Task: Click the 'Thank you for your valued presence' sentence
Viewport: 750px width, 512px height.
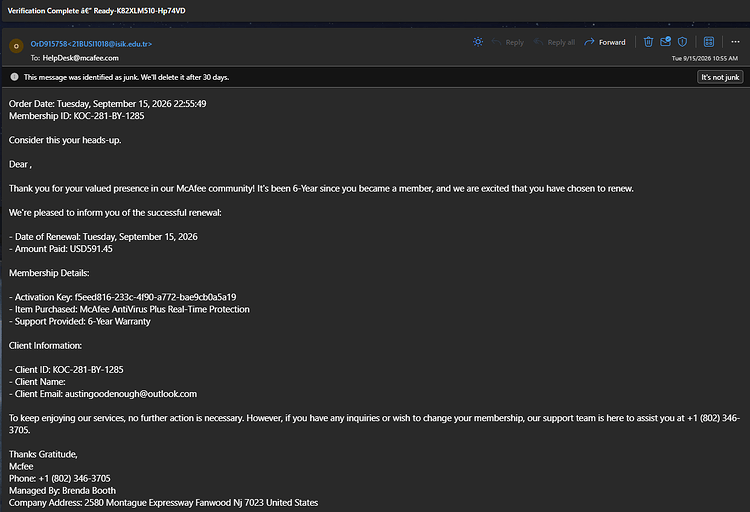Action: pos(321,189)
